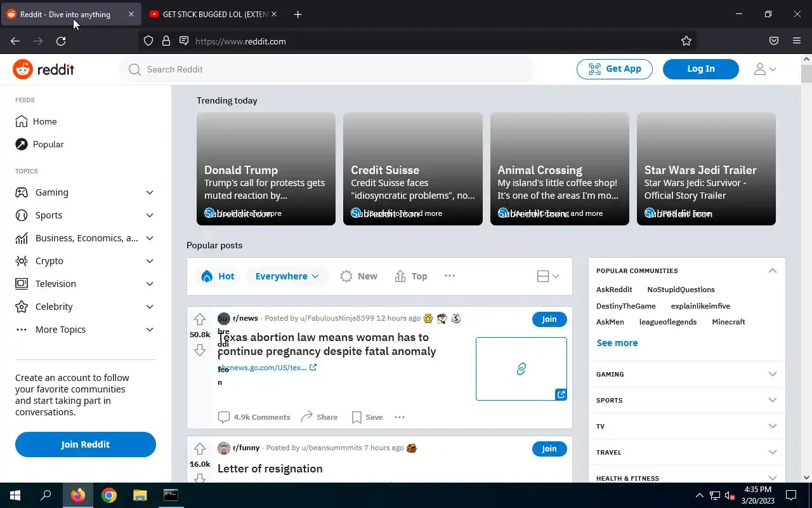The width and height of the screenshot is (812, 508).
Task: Open ellipsis next to Top sort
Action: pyautogui.click(x=449, y=276)
